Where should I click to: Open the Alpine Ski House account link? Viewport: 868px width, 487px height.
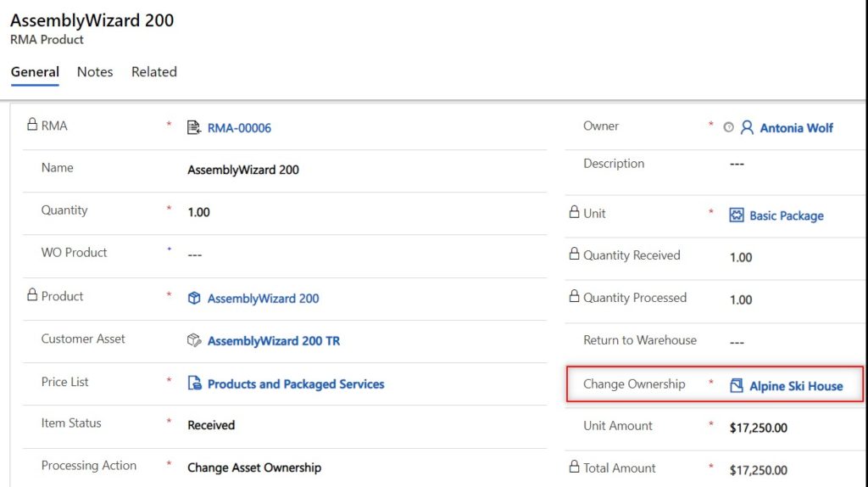(796, 386)
